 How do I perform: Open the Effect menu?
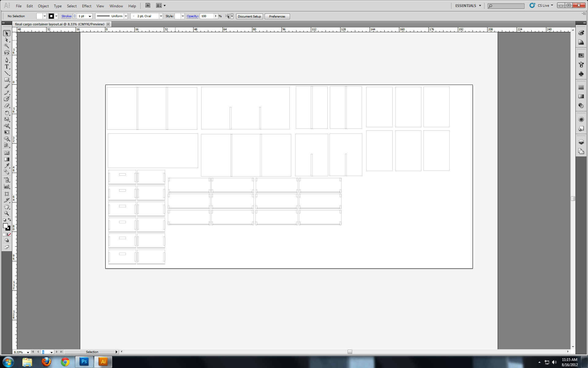click(86, 6)
